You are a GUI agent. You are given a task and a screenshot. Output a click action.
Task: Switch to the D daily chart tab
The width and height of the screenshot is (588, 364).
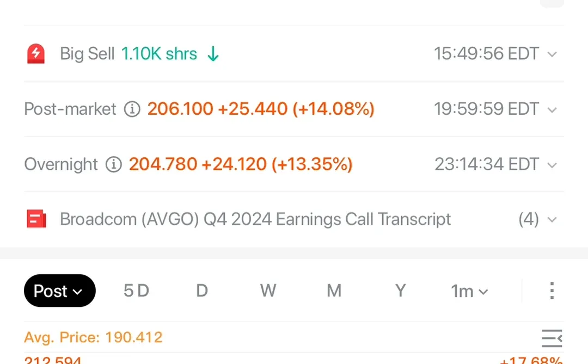(202, 291)
